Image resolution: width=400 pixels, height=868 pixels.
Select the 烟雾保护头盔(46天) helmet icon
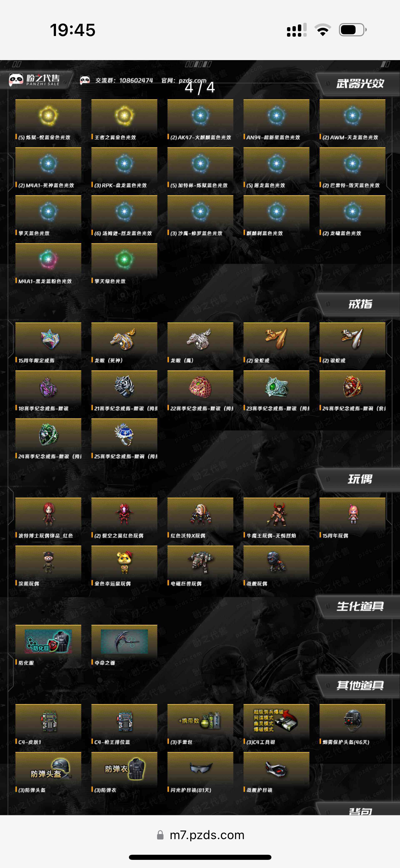point(352,721)
